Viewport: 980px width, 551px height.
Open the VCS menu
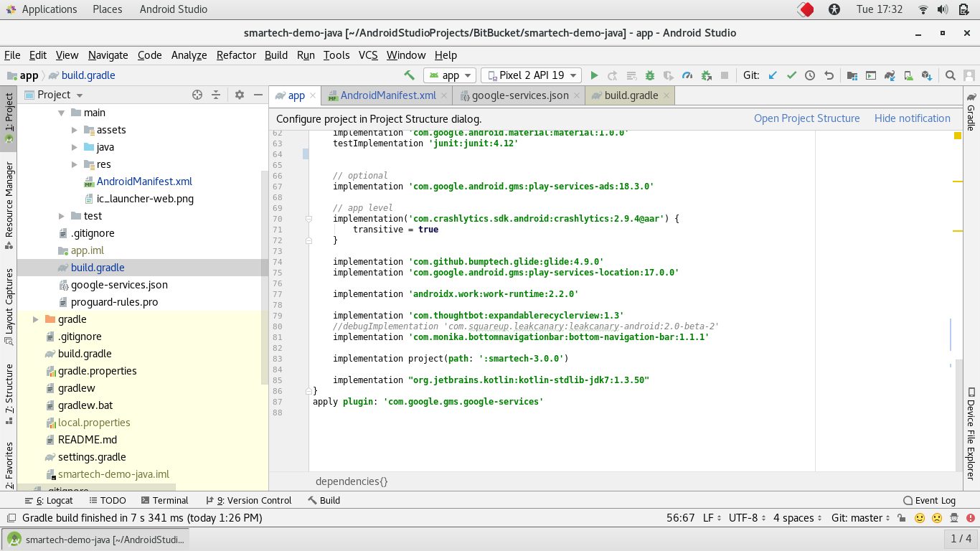tap(368, 55)
